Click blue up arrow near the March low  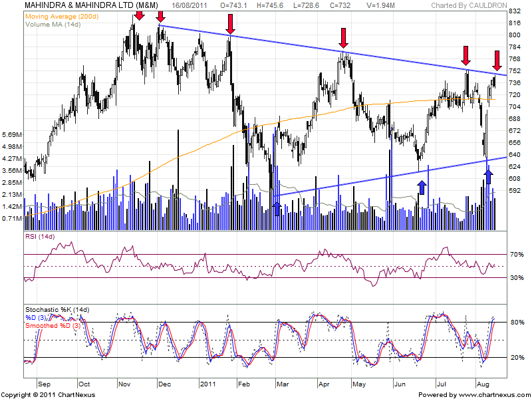tap(277, 208)
